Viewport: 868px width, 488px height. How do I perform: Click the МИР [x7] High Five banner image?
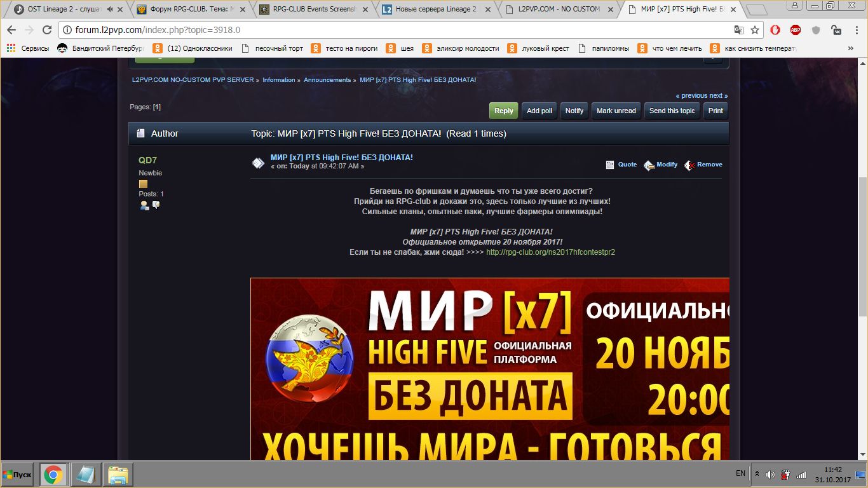coord(490,369)
